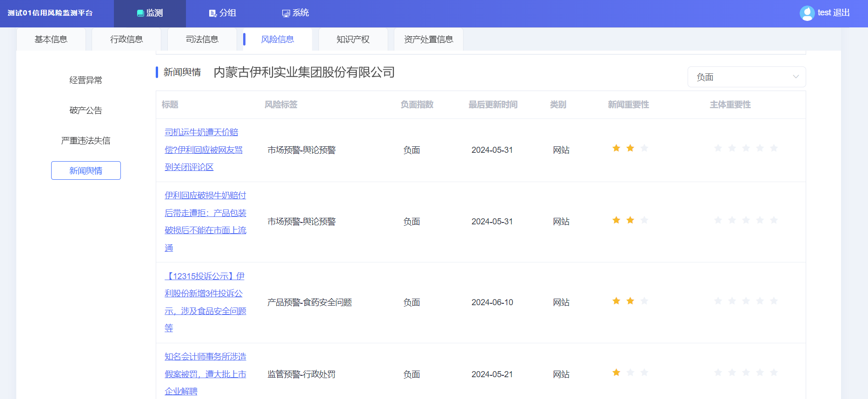The image size is (868, 399).
Task: Click the date cell 2024-06-10
Action: [492, 302]
